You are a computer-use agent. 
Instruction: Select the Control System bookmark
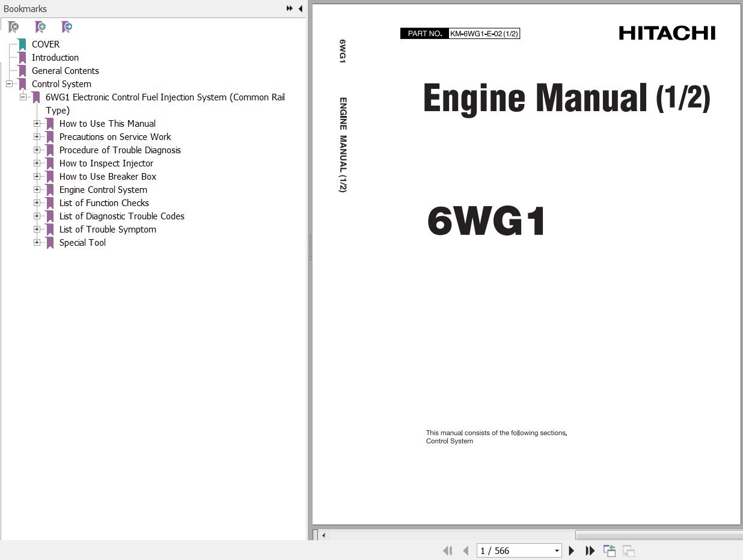(61, 84)
